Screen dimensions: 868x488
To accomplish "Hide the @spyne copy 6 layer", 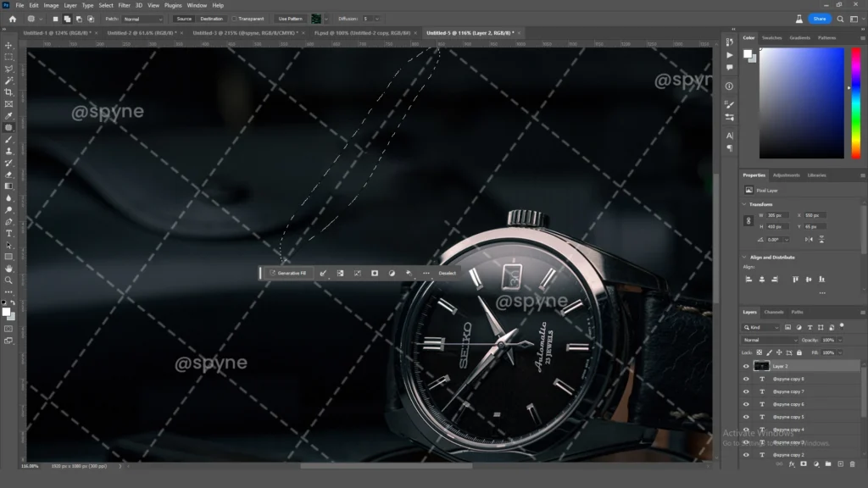I will pos(746,404).
